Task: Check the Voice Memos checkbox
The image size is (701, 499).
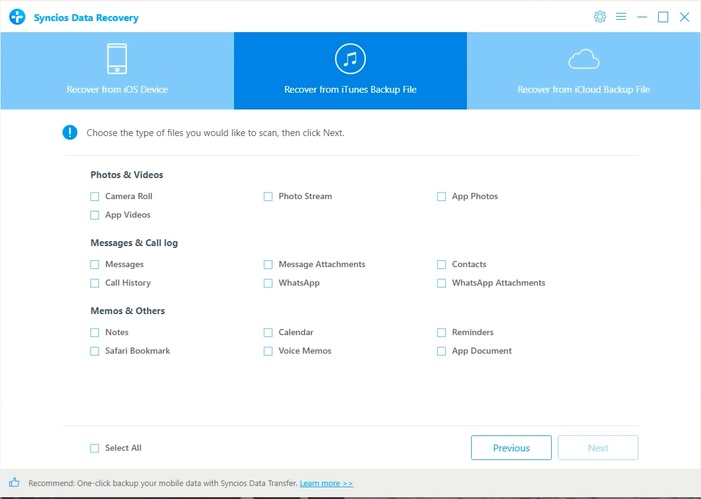Action: [x=268, y=351]
